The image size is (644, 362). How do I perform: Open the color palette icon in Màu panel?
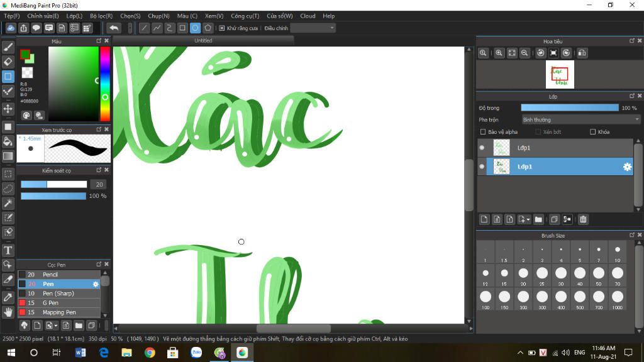coord(26,116)
